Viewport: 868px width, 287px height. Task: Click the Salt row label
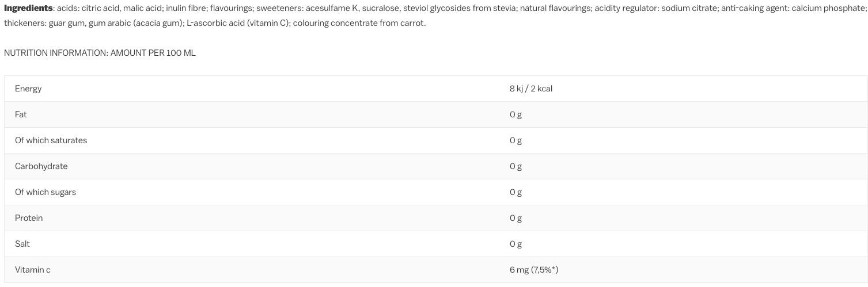click(x=22, y=244)
